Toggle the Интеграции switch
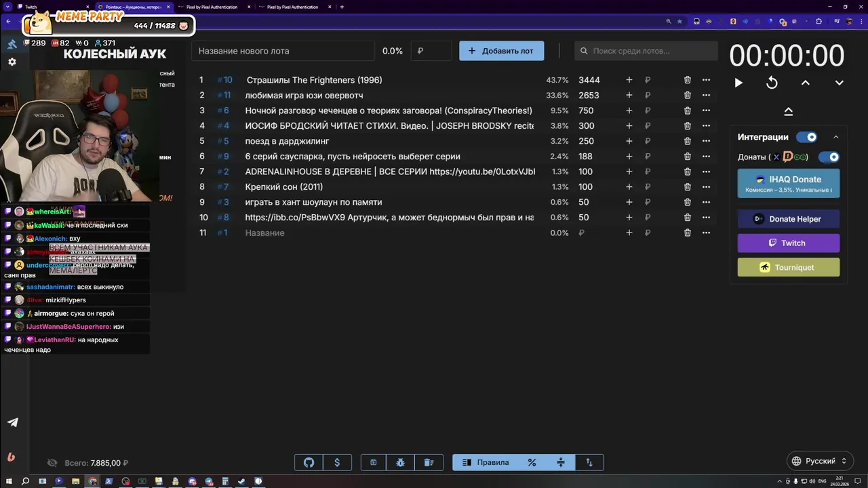This screenshot has width=868, height=488. click(x=806, y=137)
